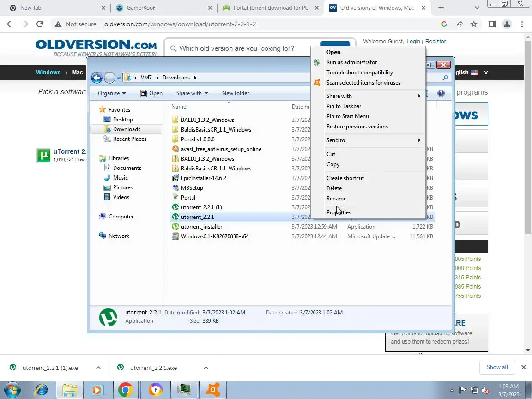The width and height of the screenshot is (532, 399).
Task: Click the Open button in Explorer toolbar
Action: (151, 93)
